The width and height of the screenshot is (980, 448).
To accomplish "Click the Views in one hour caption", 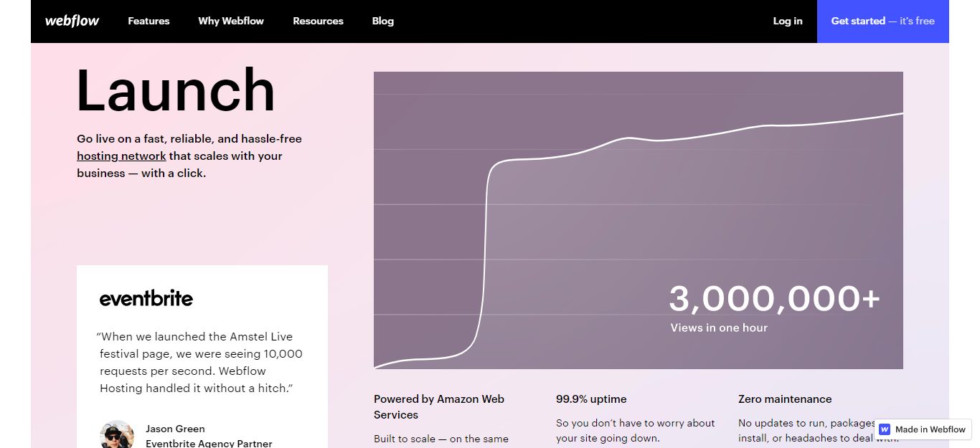I will (719, 328).
